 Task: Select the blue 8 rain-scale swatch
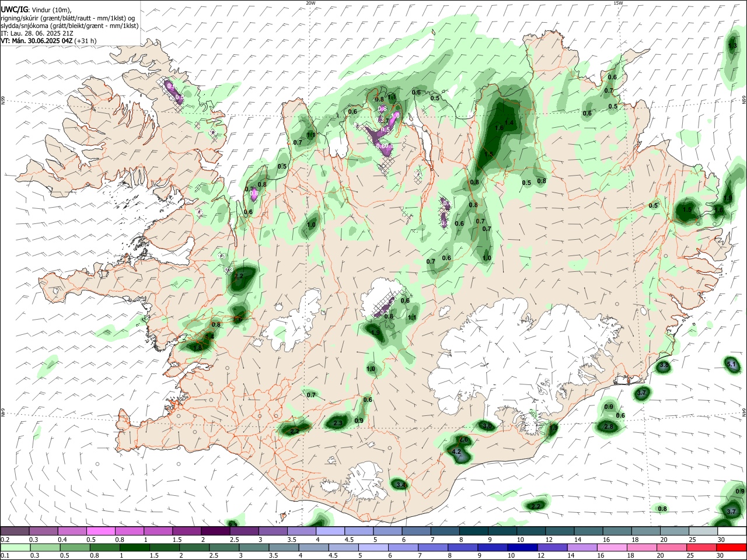(462, 547)
